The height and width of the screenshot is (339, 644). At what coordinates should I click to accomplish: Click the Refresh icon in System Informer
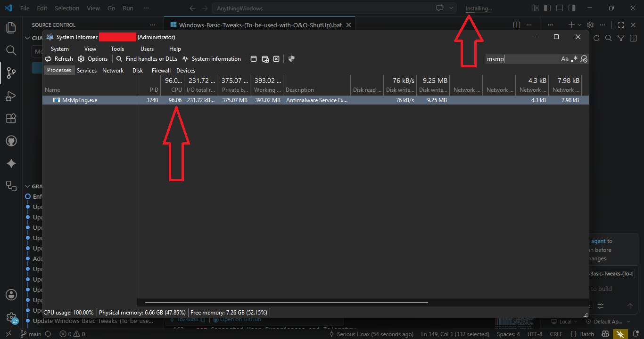48,59
